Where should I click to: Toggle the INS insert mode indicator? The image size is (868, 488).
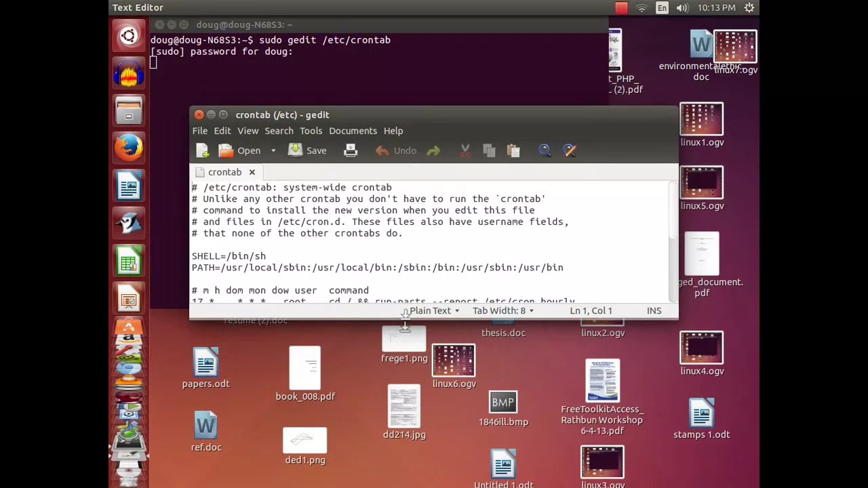654,310
